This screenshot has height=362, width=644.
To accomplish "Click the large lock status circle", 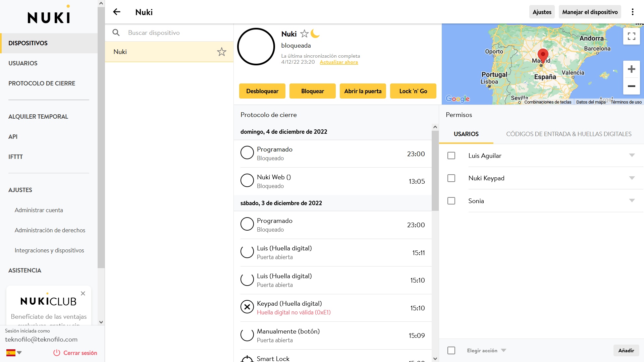I will pos(256,47).
